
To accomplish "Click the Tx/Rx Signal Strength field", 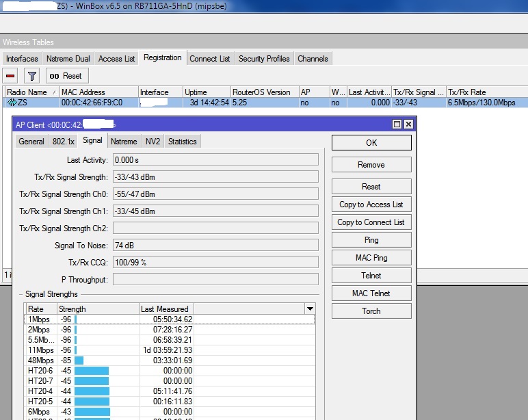I will 215,177.
